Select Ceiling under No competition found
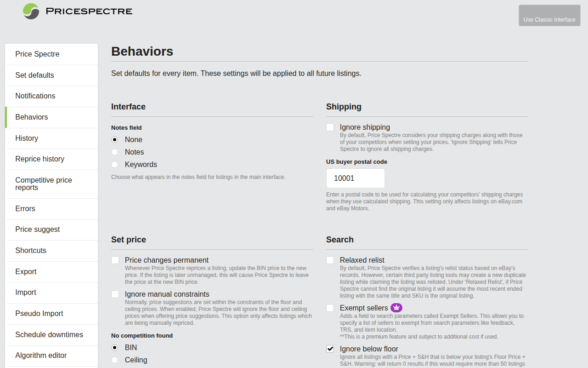588x368 pixels. pos(114,360)
